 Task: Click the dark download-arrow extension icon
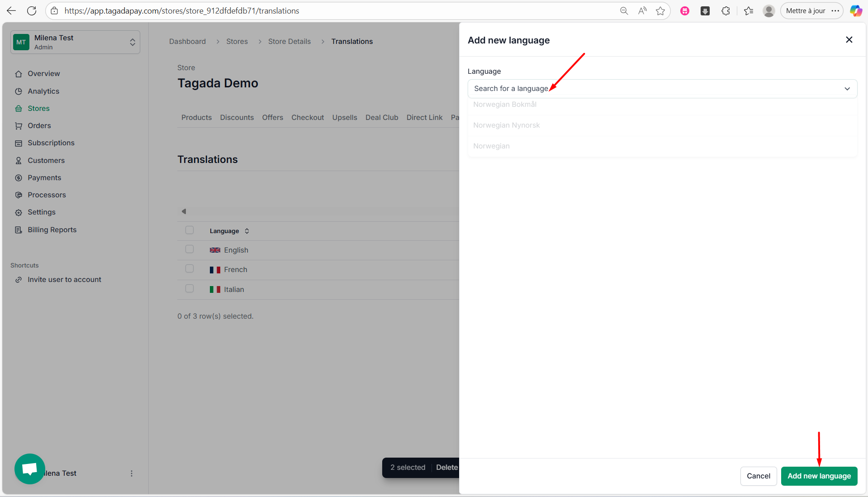[705, 11]
